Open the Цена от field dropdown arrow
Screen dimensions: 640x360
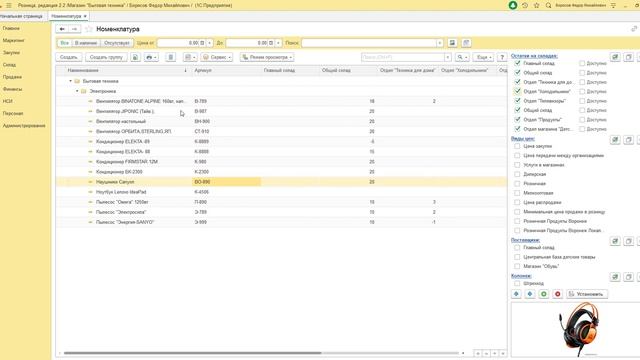coord(210,43)
